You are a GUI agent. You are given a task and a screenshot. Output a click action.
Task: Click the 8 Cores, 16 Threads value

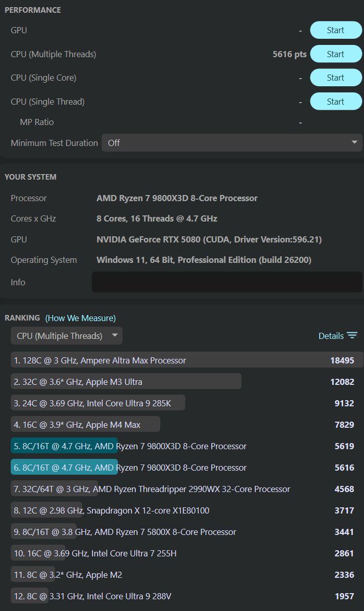tap(157, 218)
